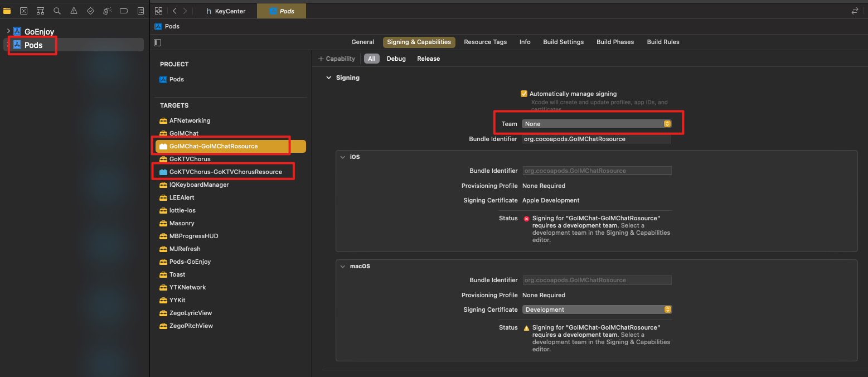Switch to the KeyCenter editor tab
This screenshot has height=377, width=868.
(226, 11)
